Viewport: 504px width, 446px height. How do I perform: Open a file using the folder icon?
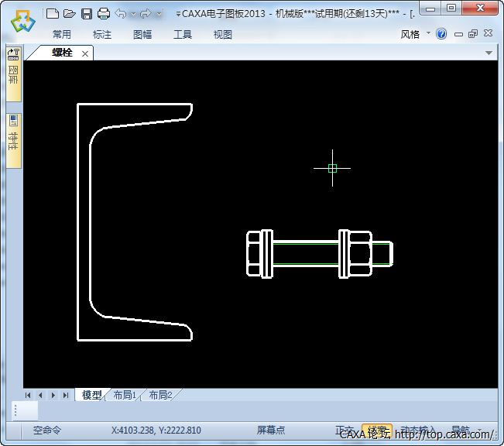click(x=70, y=14)
